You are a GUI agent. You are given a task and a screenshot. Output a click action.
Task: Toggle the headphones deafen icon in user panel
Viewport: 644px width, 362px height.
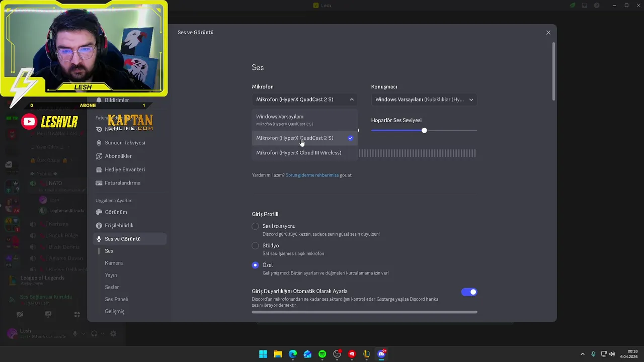point(94,333)
